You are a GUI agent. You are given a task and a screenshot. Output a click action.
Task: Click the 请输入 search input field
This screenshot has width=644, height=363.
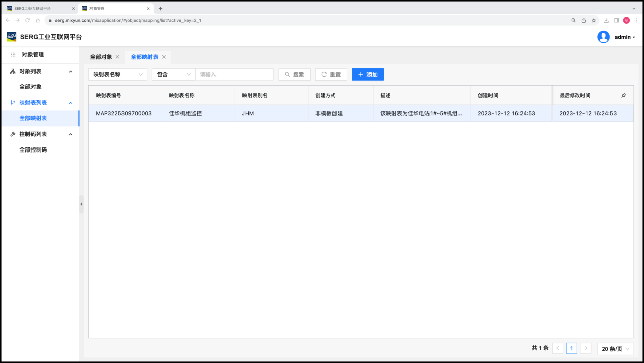pyautogui.click(x=234, y=74)
